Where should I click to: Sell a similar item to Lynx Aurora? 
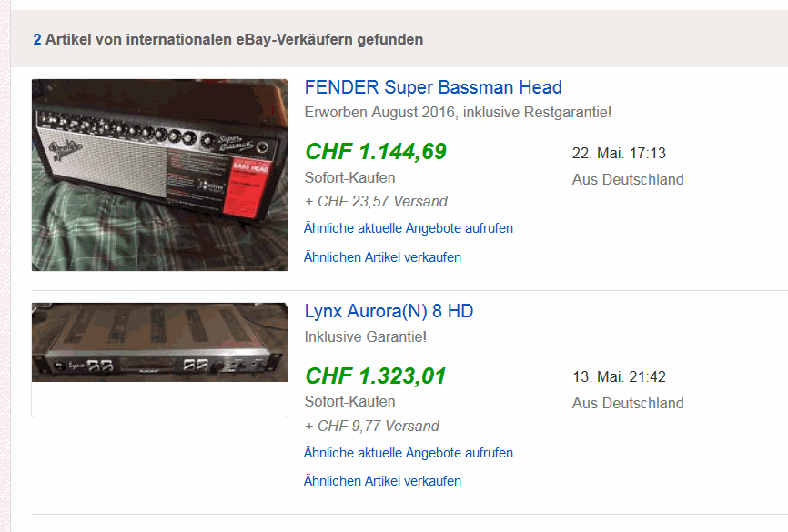point(382,481)
